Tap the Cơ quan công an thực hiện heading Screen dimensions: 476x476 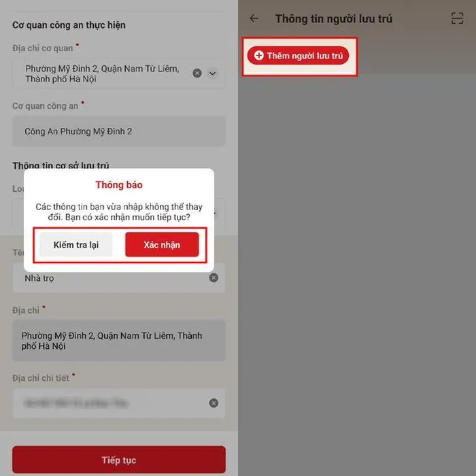click(69, 25)
